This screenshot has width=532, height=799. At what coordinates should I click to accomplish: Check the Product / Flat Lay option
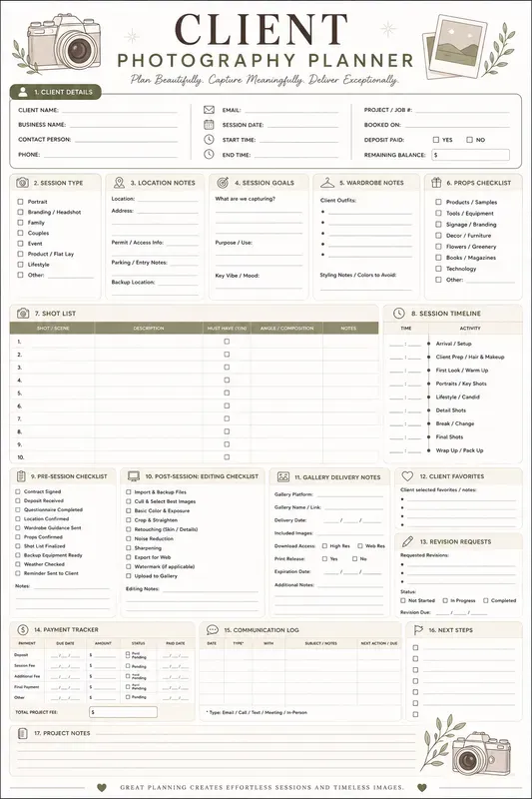pos(20,254)
